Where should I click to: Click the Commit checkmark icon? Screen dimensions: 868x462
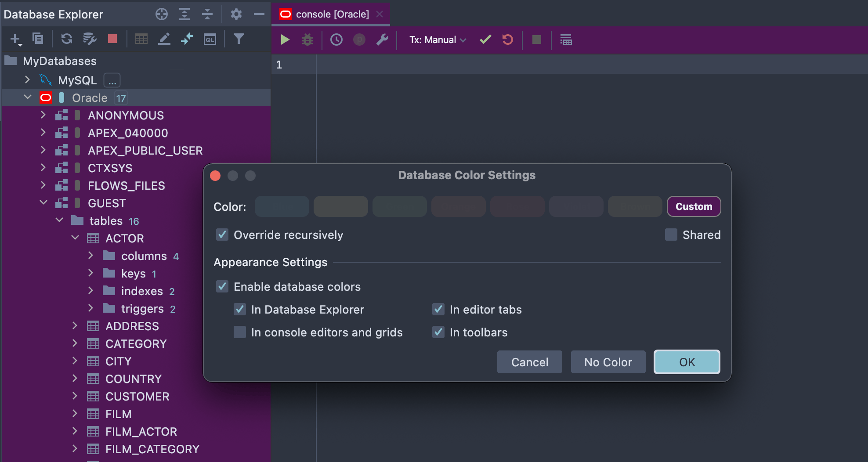point(485,40)
